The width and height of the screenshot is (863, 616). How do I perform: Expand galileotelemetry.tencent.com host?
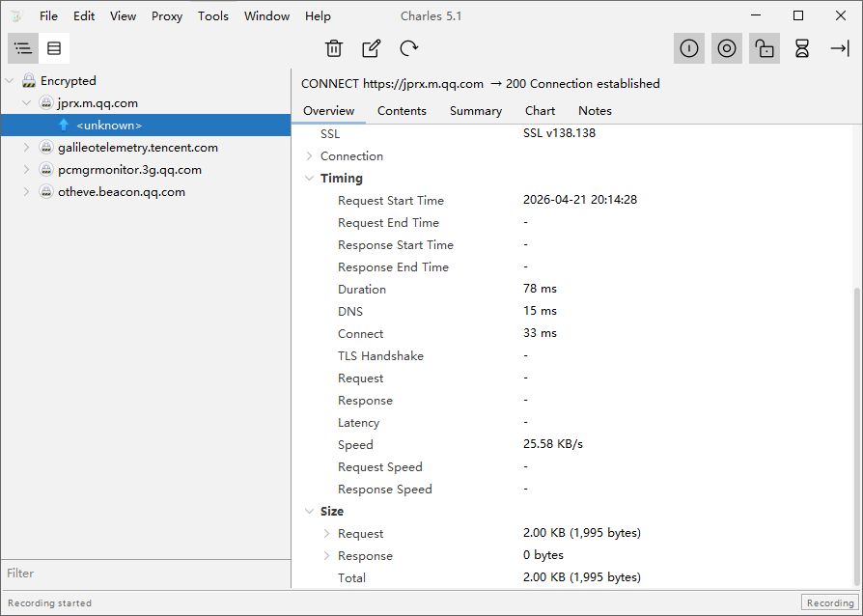[x=27, y=148]
